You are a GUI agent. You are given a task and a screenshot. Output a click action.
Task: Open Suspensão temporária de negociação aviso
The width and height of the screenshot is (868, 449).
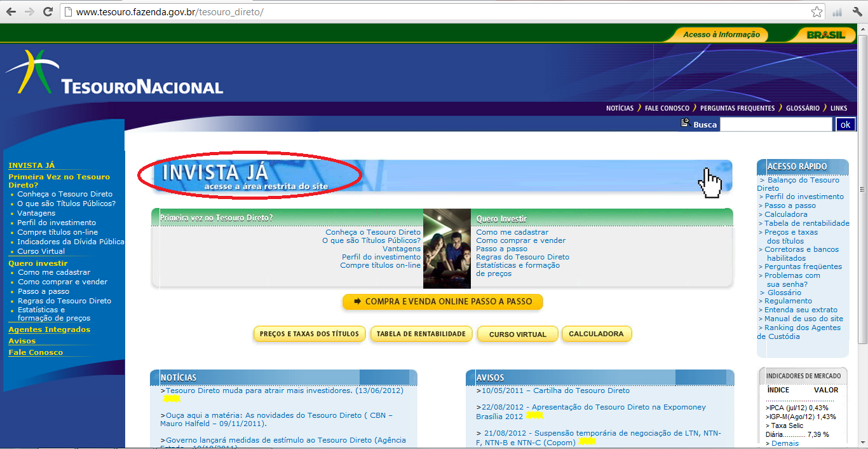pos(599,438)
